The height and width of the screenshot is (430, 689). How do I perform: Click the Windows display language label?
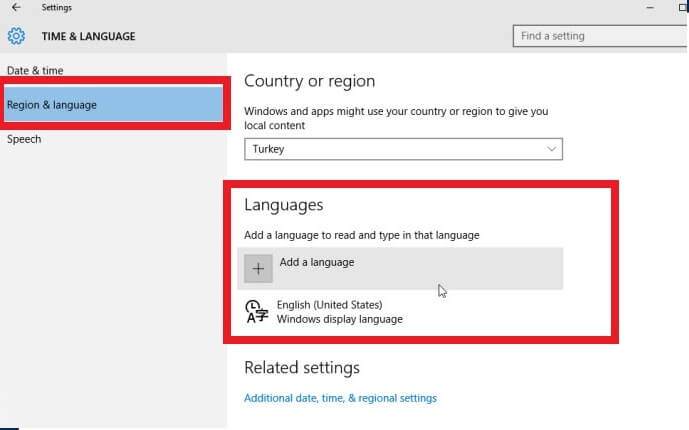pyautogui.click(x=340, y=319)
